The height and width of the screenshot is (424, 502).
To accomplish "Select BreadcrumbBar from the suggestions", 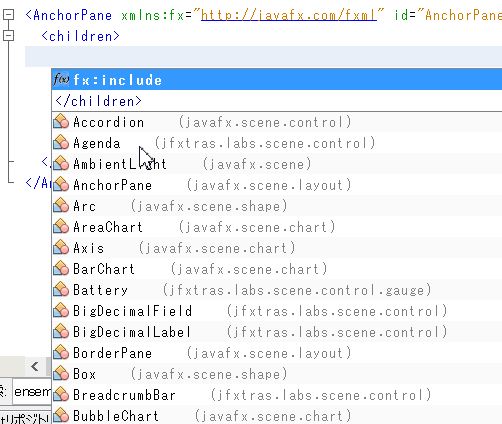I will pyautogui.click(x=277, y=395).
